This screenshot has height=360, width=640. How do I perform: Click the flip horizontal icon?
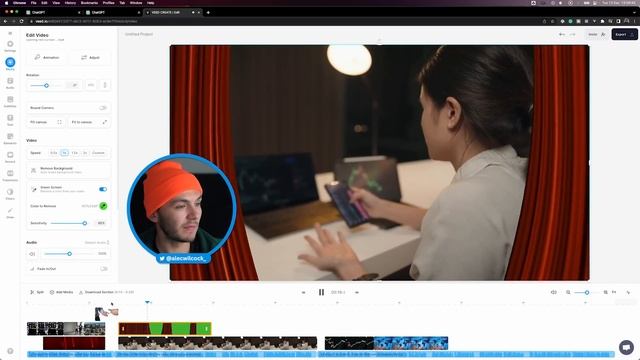click(91, 85)
